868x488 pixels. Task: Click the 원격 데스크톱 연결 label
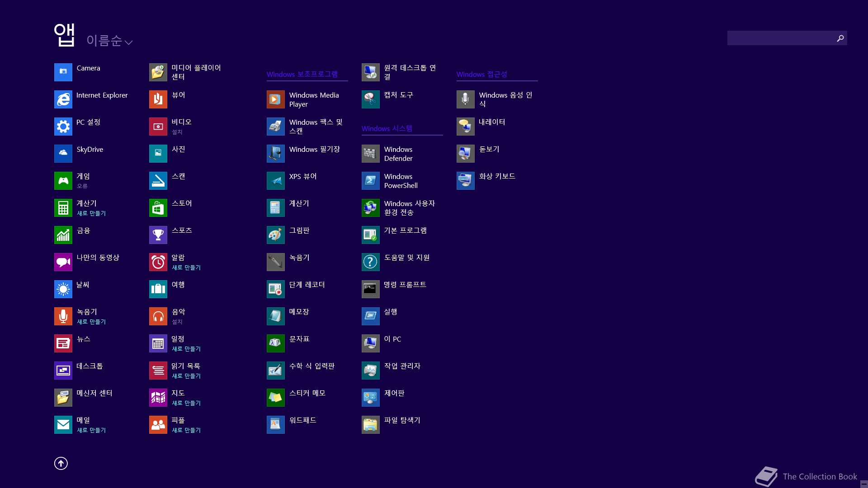(x=410, y=72)
